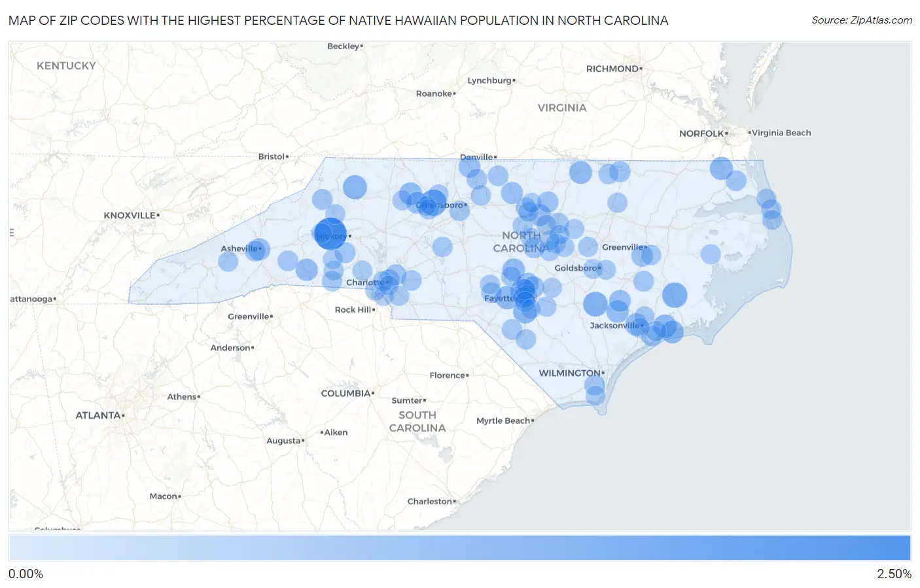This screenshot has height=588, width=920.
Task: Click the 0.00% legend minimum value
Action: coord(26,574)
